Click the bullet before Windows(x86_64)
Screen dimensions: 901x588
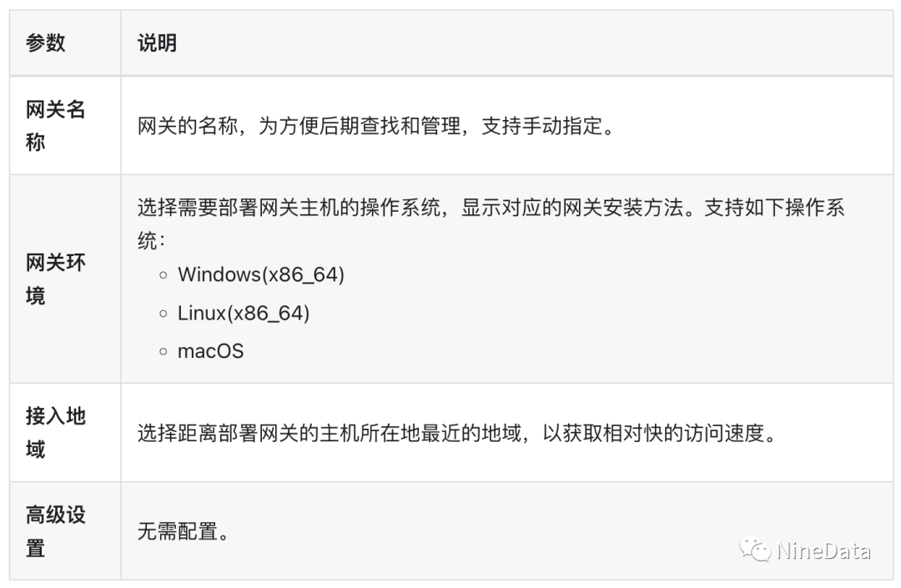point(164,274)
